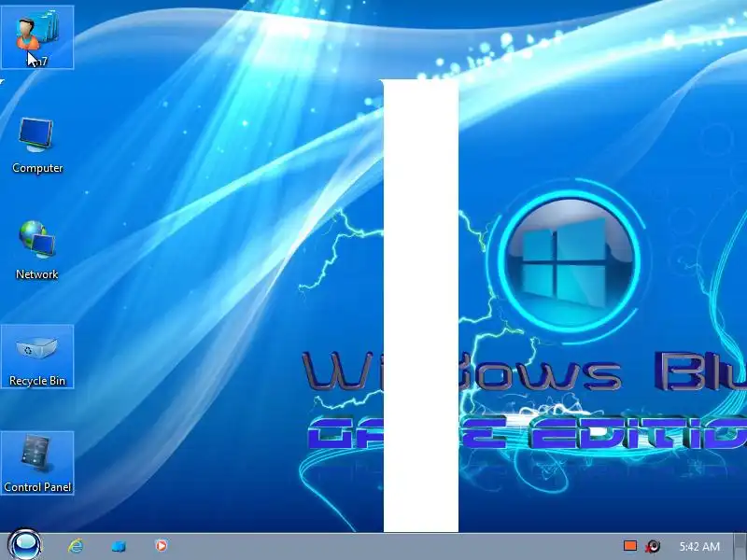Screen dimensions: 747x560
Task: Launch the media player taskbar icon
Action: click(161, 545)
